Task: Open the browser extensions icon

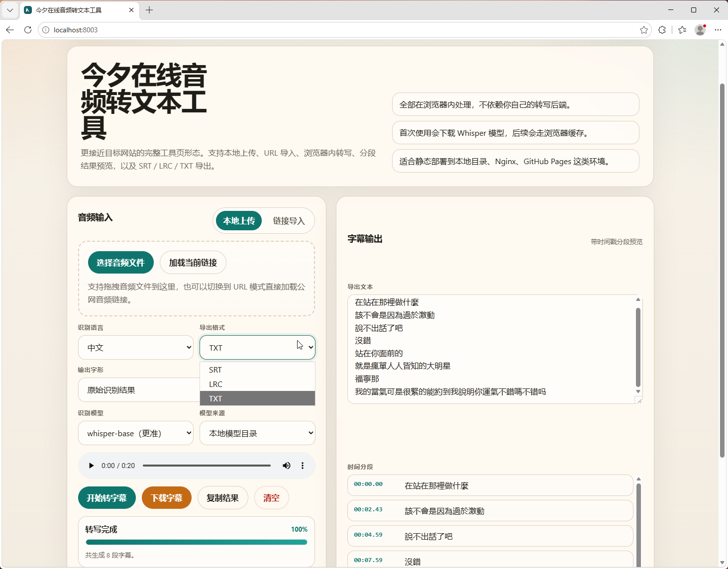Action: tap(662, 30)
